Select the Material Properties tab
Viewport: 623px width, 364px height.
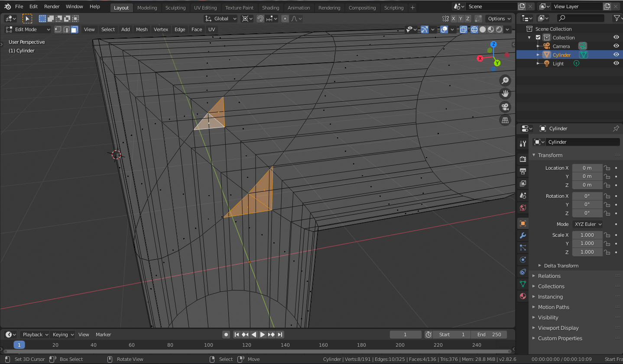522,296
